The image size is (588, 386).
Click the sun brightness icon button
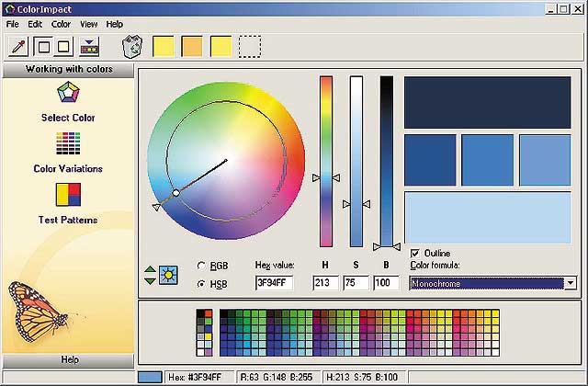point(168,276)
